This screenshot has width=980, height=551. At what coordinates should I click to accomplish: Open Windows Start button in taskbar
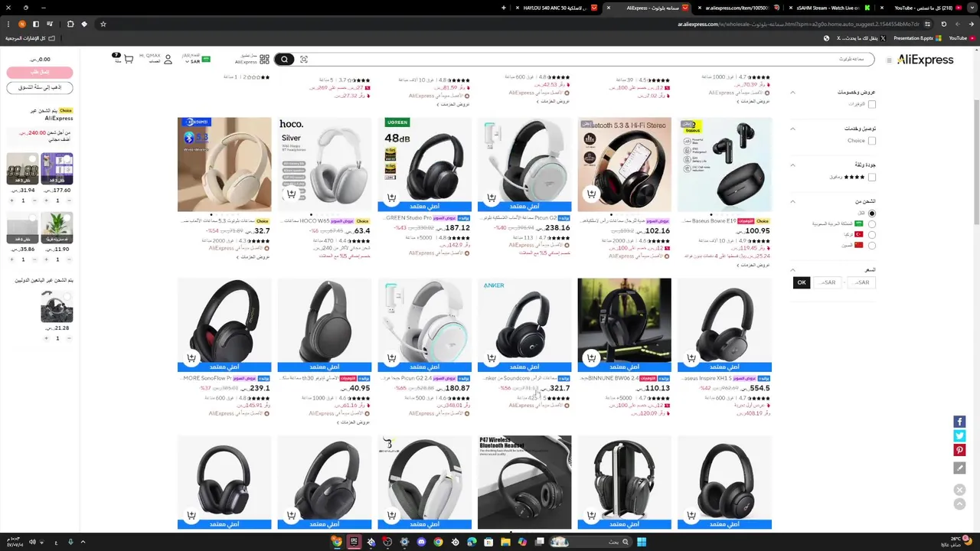642,542
